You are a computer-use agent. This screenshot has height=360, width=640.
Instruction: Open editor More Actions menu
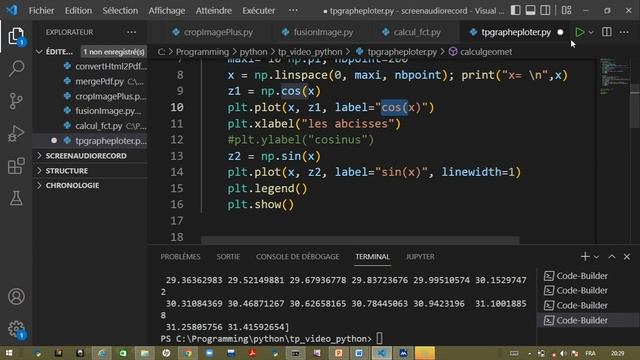pos(624,32)
